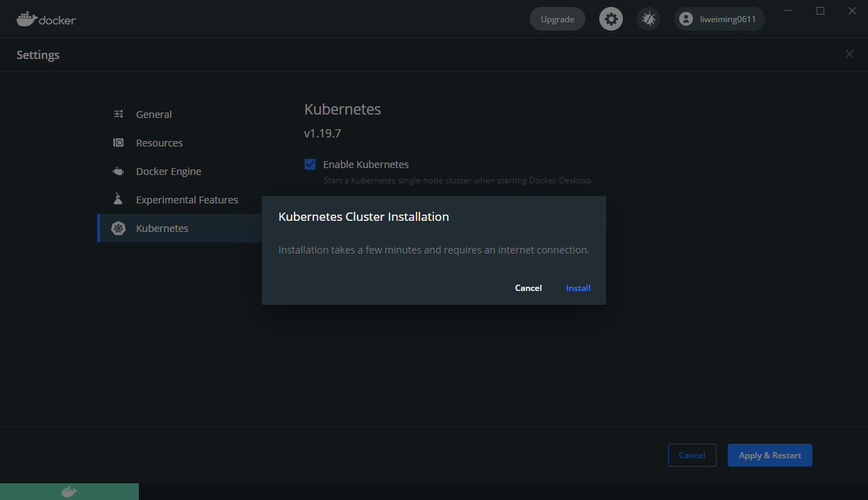Open the Resources settings section

[159, 143]
